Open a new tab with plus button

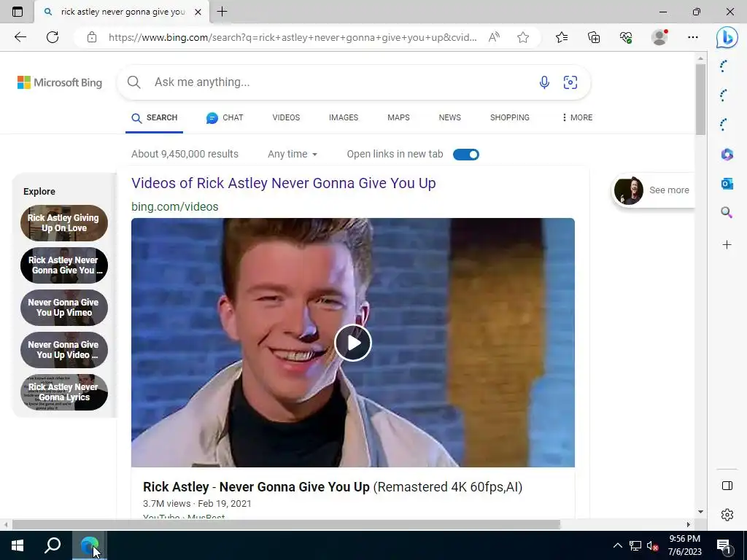pos(222,12)
